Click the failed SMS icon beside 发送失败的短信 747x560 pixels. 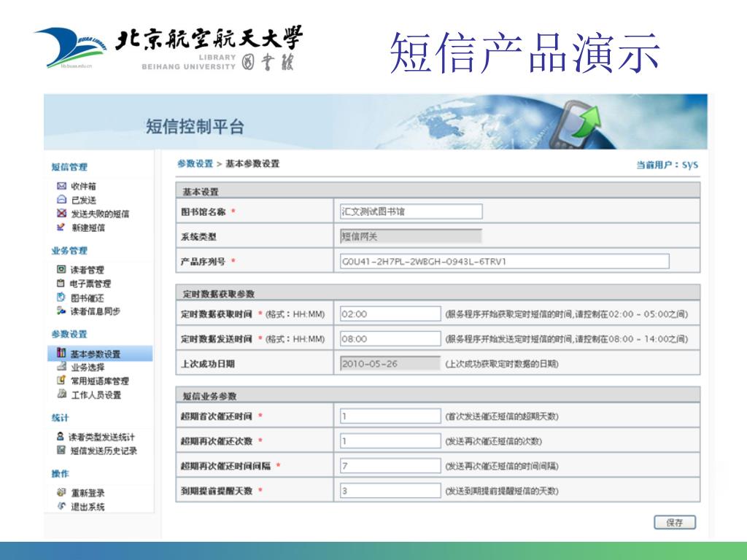[x=61, y=214]
